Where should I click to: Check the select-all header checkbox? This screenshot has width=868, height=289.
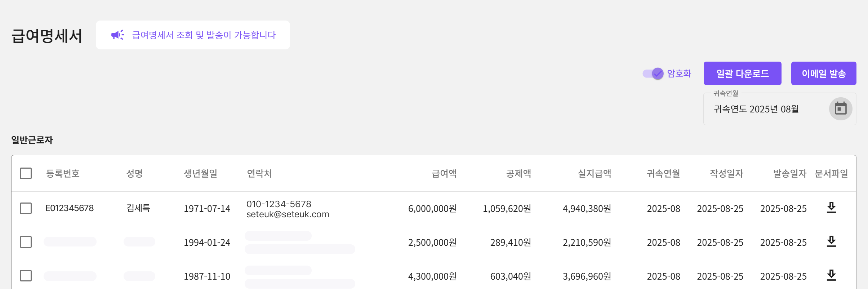[x=26, y=173]
